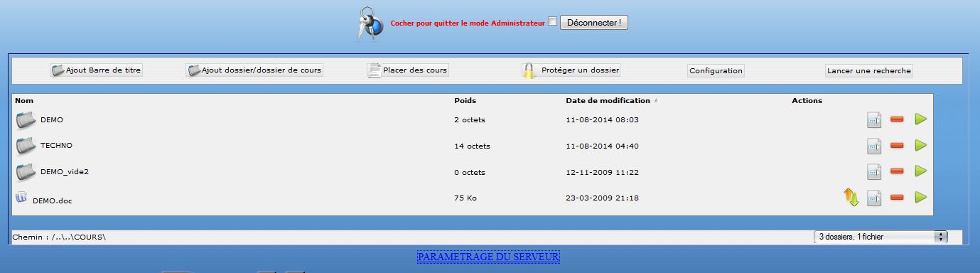Click the keys administrator icon at top
Viewport: 980px width, 273px height.
pyautogui.click(x=370, y=23)
